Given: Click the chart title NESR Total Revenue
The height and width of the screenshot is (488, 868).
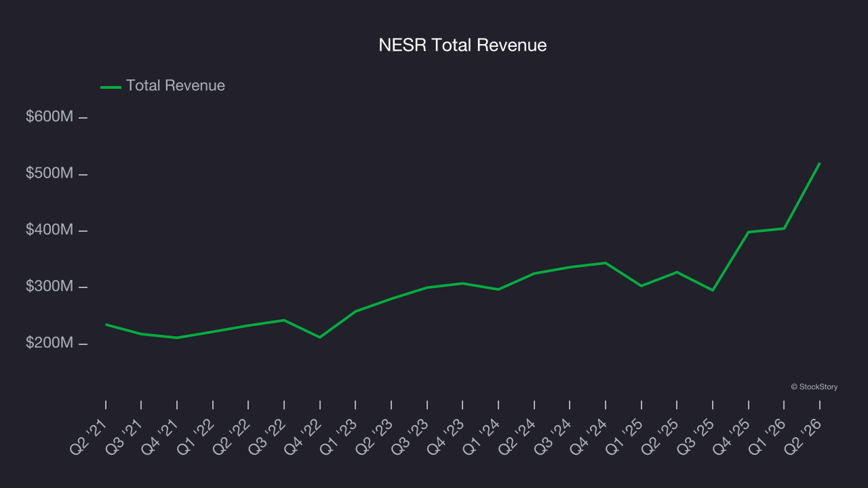Looking at the screenshot, I should tap(462, 45).
